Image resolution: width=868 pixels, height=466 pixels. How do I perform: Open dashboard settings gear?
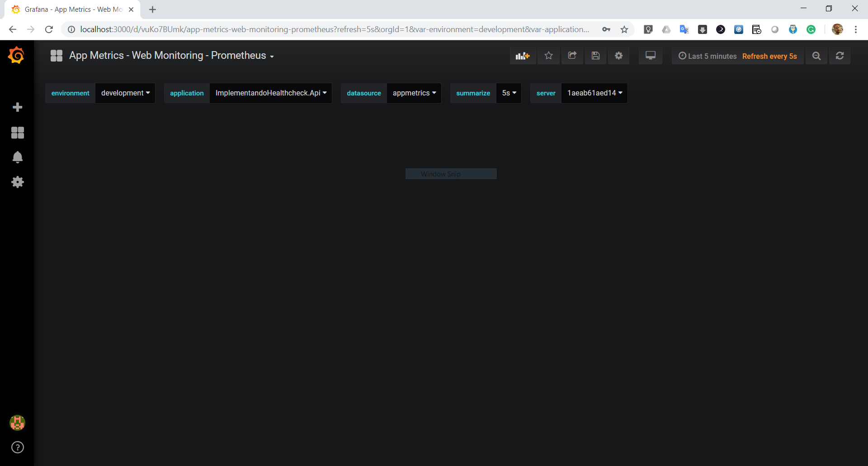[x=618, y=56]
